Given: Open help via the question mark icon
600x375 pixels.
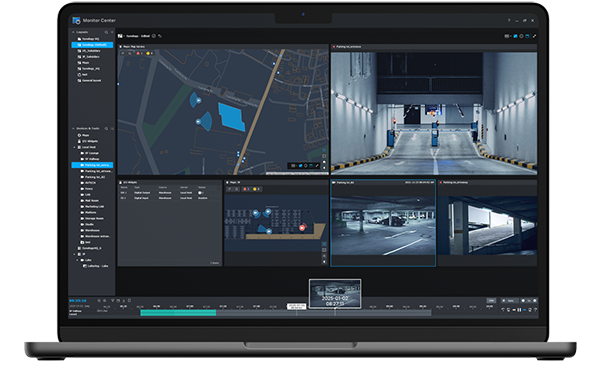Looking at the screenshot, I should tap(509, 20).
